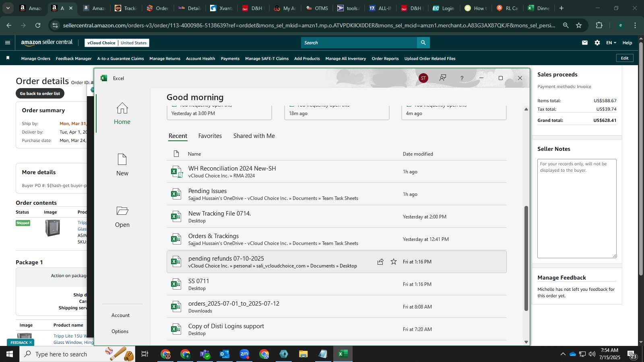Image resolution: width=644 pixels, height=362 pixels.
Task: Open the Excel feedback icon
Action: [443, 78]
